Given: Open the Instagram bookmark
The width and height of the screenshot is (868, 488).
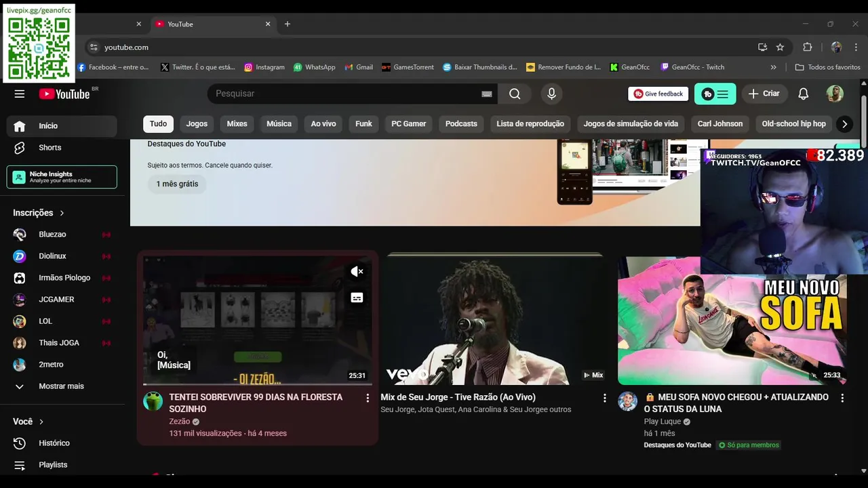Looking at the screenshot, I should [x=264, y=67].
